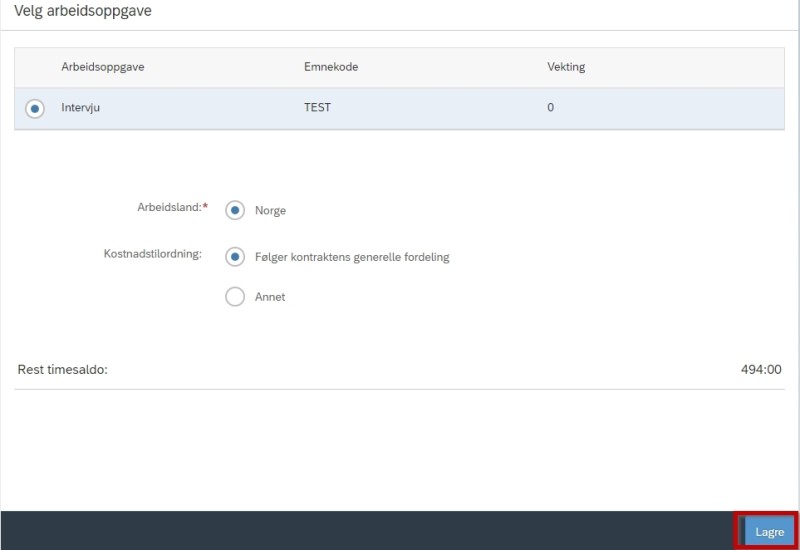Click the Emnekode column header
This screenshot has width=800, height=550.
[x=331, y=67]
